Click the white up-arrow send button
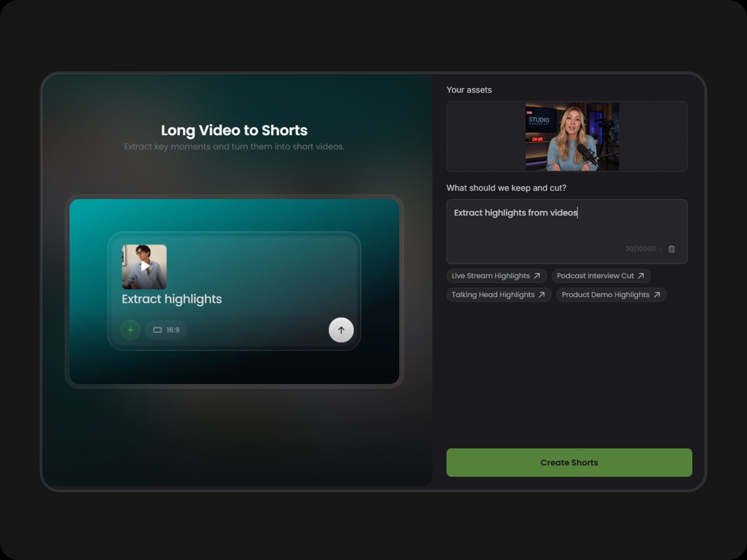 click(341, 330)
